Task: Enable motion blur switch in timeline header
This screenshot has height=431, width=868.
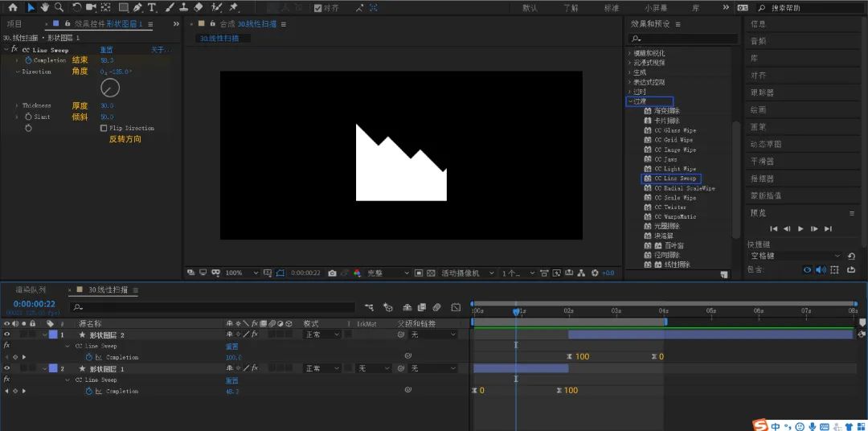Action: pos(436,307)
